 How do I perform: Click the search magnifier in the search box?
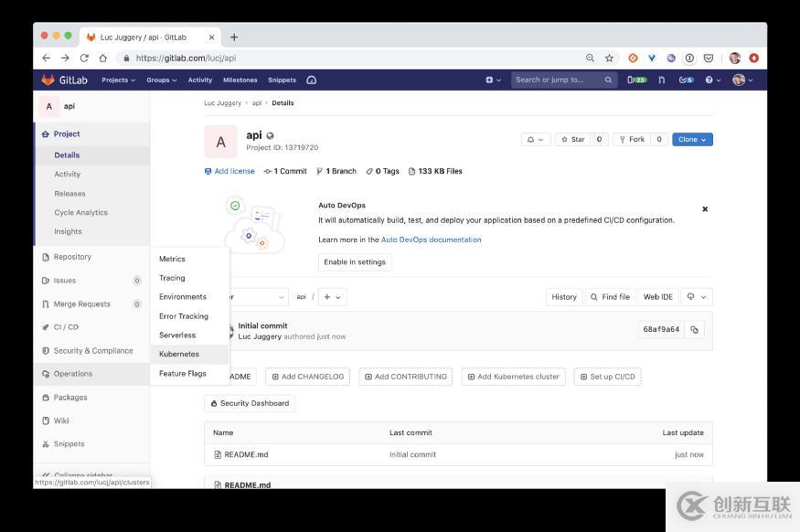[608, 80]
